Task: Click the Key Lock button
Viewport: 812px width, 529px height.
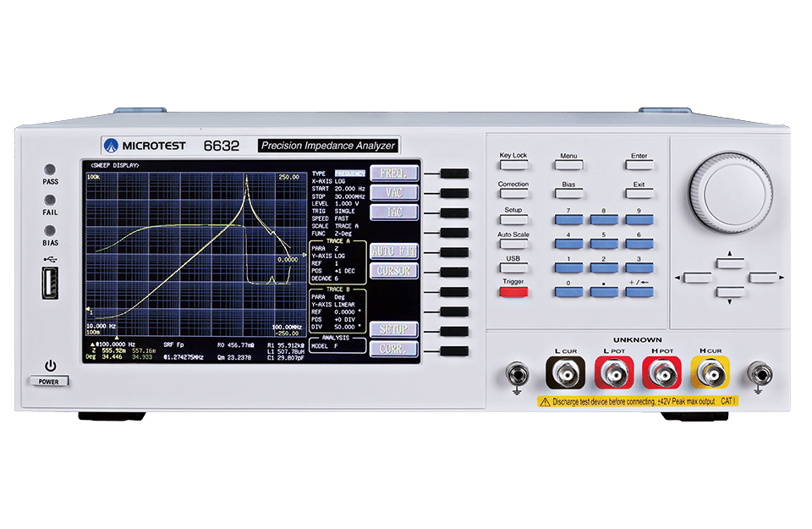Action: point(513,165)
